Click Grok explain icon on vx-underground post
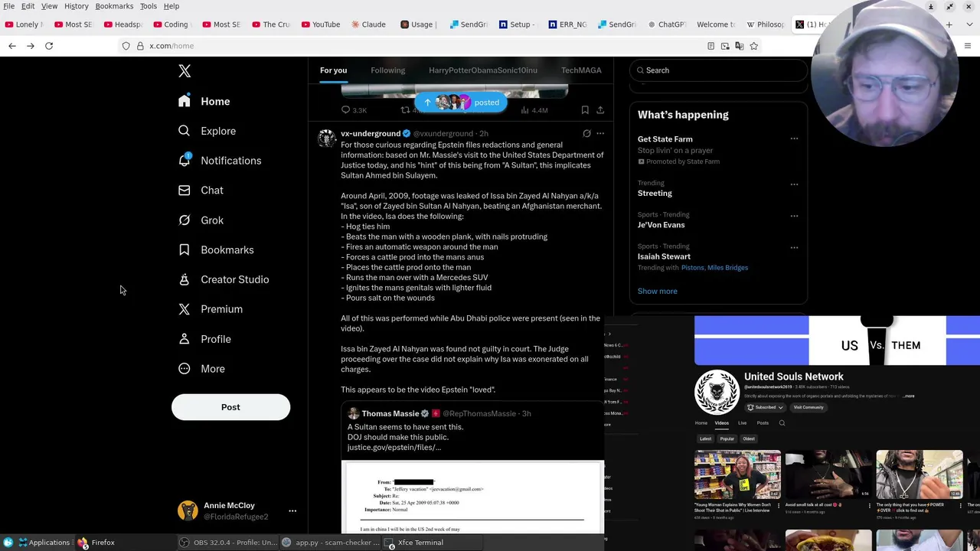 pyautogui.click(x=586, y=134)
